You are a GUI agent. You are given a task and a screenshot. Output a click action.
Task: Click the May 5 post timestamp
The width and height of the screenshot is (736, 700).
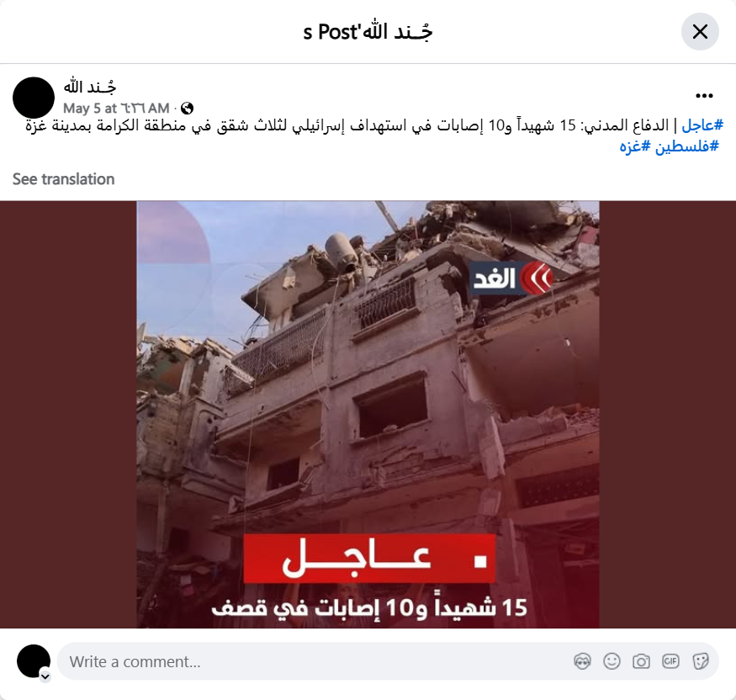pos(116,109)
